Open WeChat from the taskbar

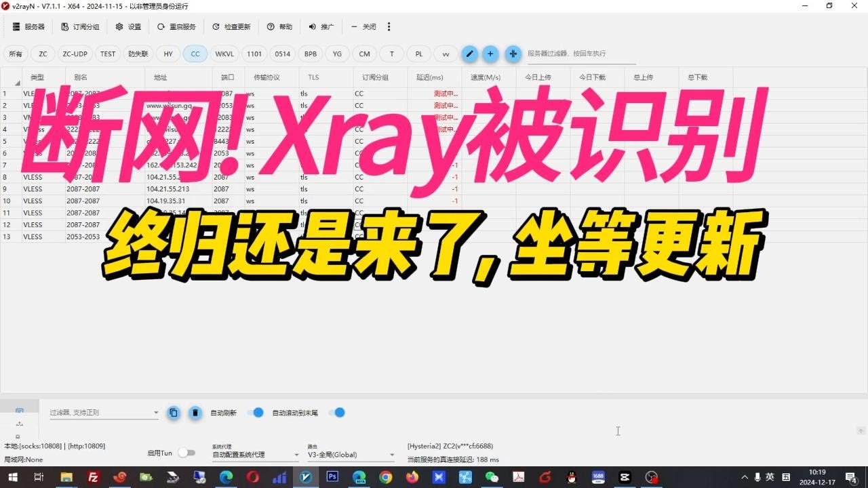(492, 477)
